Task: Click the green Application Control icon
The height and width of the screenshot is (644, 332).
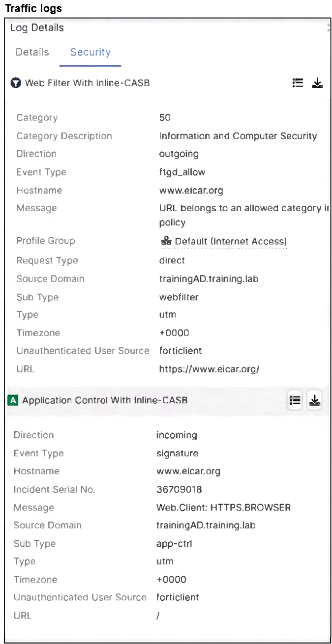Action: point(13,400)
